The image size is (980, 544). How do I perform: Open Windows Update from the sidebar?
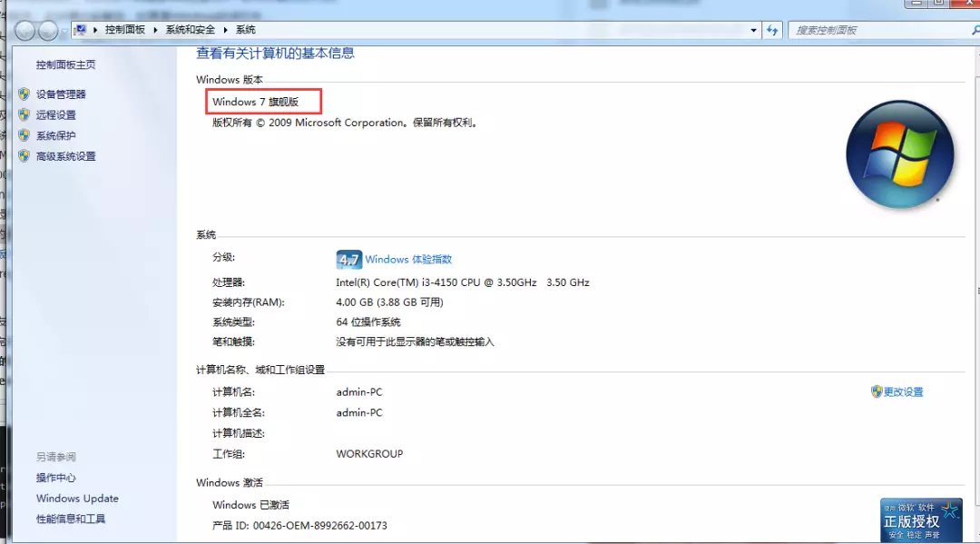coord(77,499)
